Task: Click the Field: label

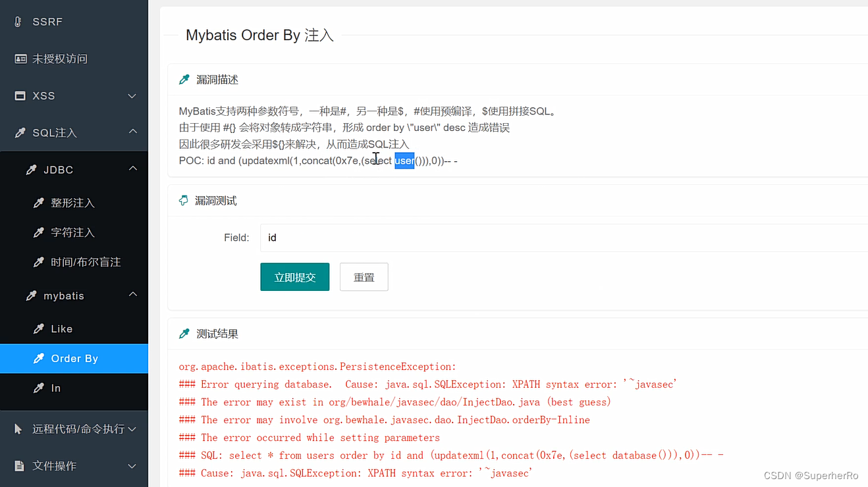Action: click(x=236, y=238)
